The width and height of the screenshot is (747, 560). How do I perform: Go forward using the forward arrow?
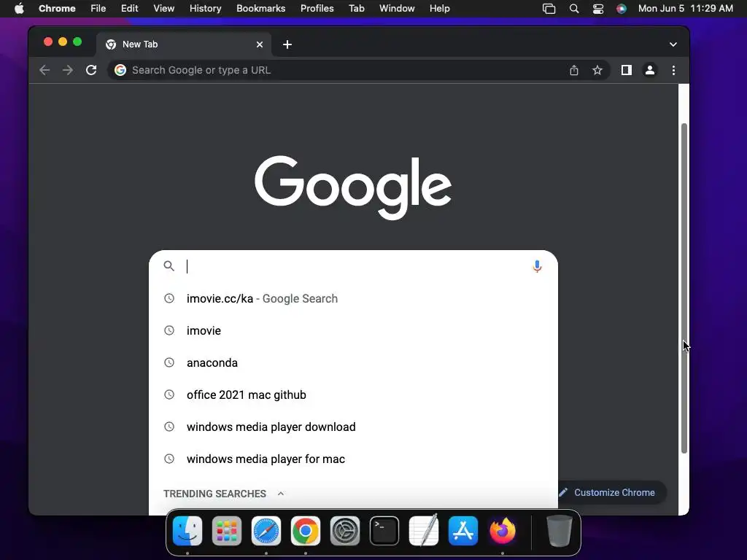point(68,71)
